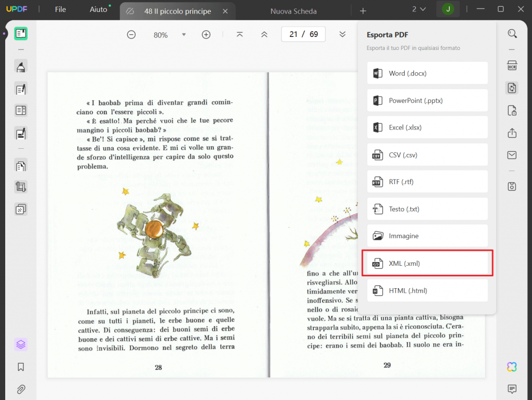Open the bookmarks panel

click(x=21, y=367)
